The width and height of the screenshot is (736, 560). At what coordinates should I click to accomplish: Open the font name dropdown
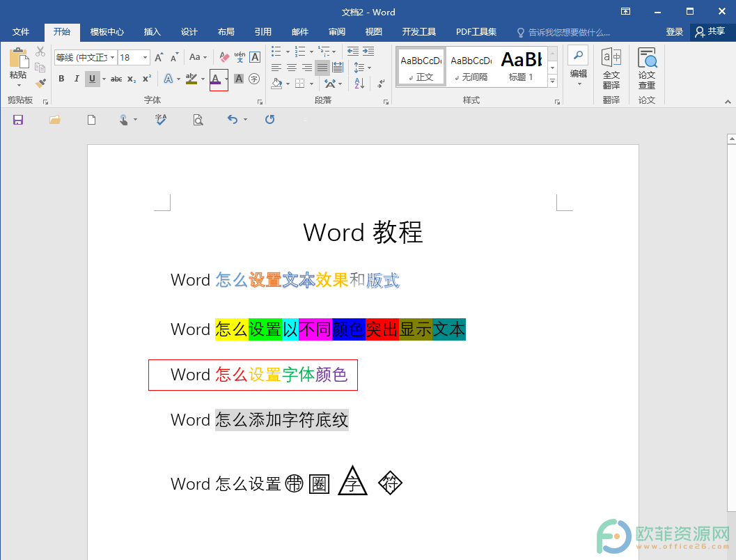[113, 57]
